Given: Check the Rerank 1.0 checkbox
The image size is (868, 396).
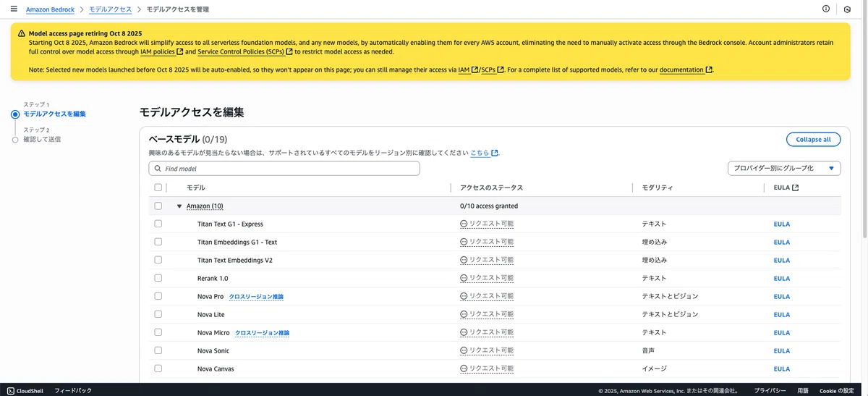Looking at the screenshot, I should coord(158,278).
